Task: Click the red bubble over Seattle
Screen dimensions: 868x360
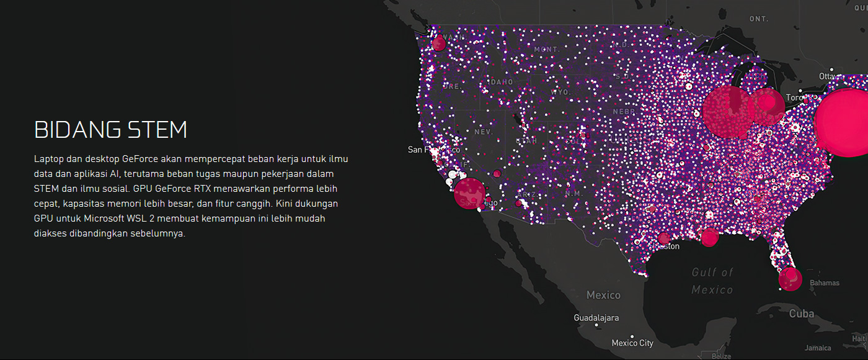Action: click(x=439, y=43)
